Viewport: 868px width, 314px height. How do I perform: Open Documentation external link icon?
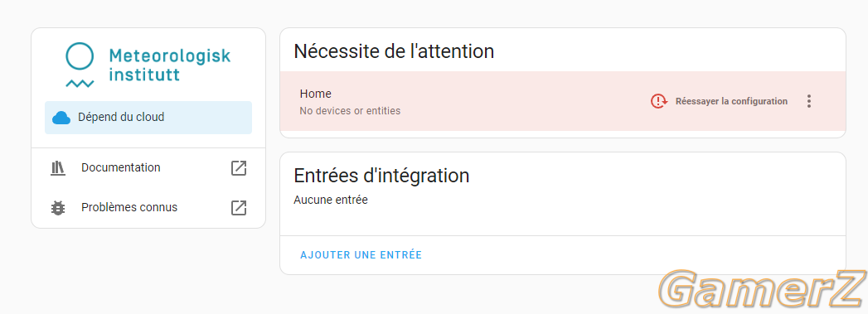point(239,168)
